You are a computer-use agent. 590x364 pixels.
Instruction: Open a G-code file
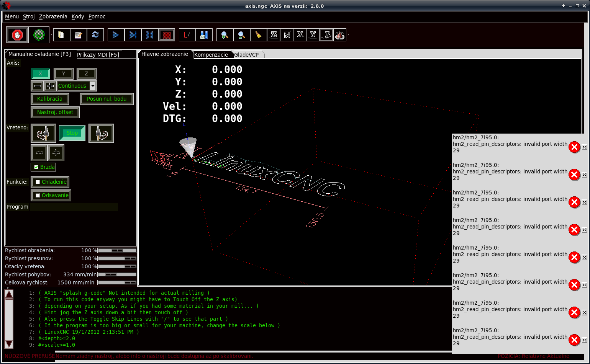click(61, 35)
